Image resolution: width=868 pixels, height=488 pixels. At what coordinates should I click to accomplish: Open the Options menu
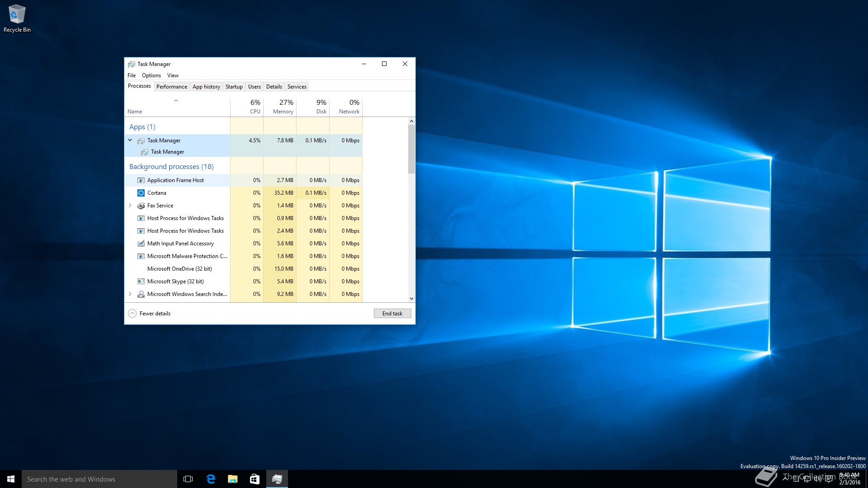click(151, 75)
